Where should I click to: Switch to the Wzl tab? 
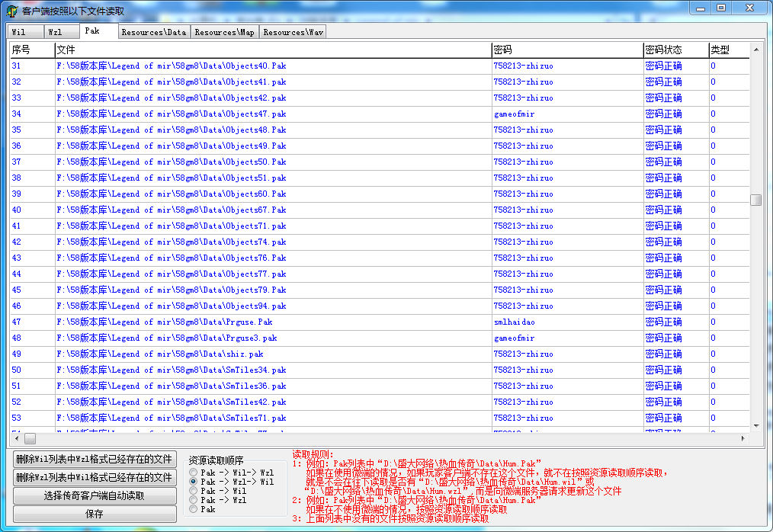(x=62, y=32)
